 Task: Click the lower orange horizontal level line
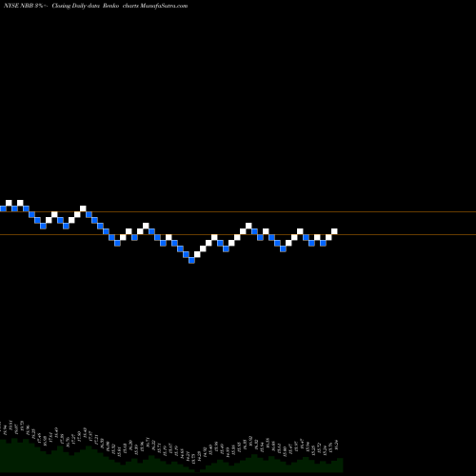[238, 235]
